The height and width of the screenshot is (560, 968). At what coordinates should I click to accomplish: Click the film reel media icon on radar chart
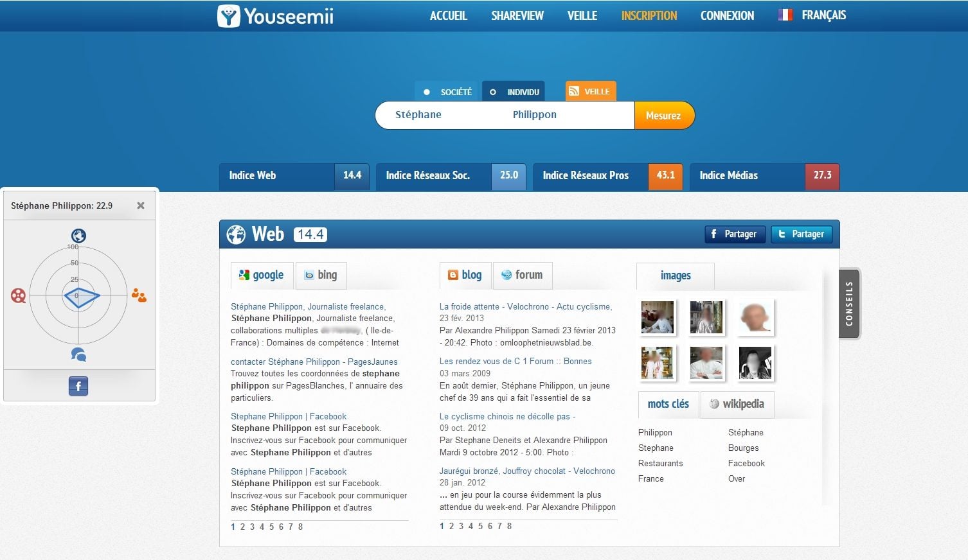tap(19, 295)
